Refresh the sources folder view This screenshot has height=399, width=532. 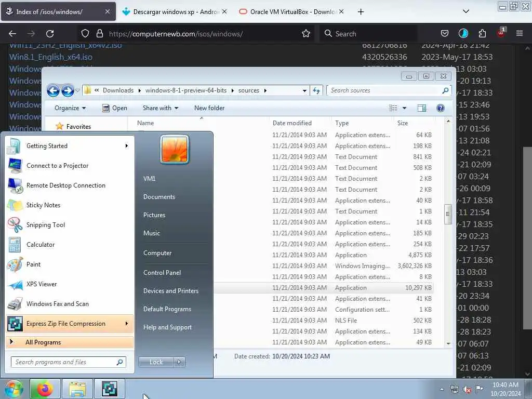point(316,90)
